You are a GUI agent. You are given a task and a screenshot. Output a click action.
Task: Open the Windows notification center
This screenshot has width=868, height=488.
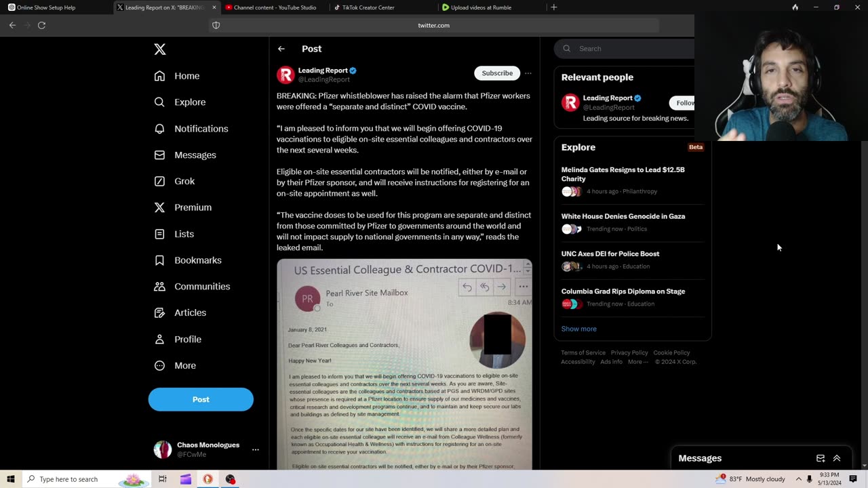[853, 479]
